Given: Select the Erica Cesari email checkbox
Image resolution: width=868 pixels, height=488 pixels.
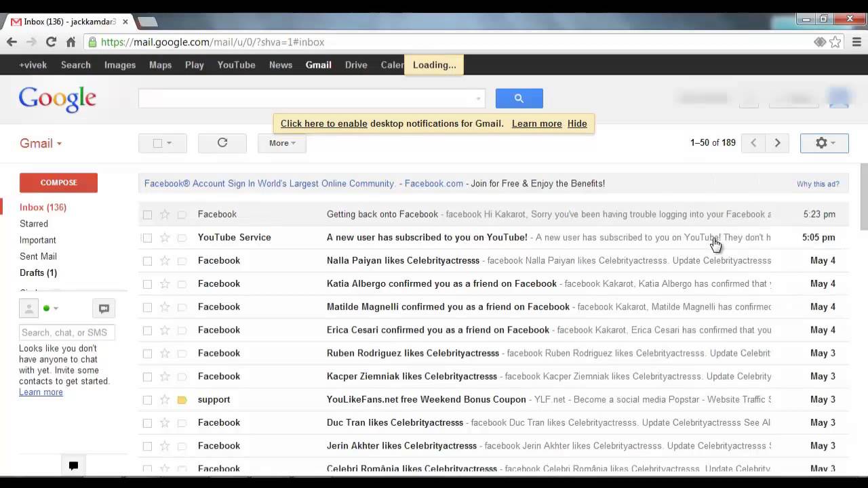Looking at the screenshot, I should [x=147, y=329].
